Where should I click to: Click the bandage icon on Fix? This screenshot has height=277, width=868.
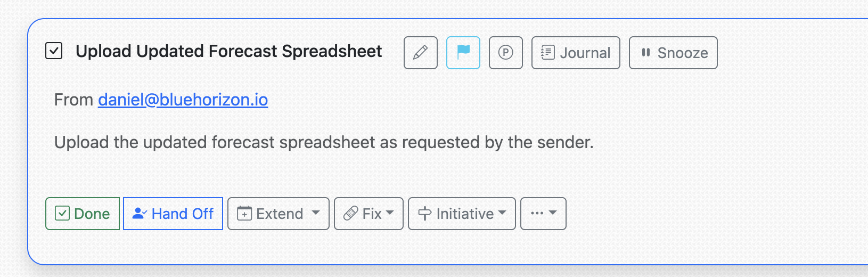click(350, 214)
